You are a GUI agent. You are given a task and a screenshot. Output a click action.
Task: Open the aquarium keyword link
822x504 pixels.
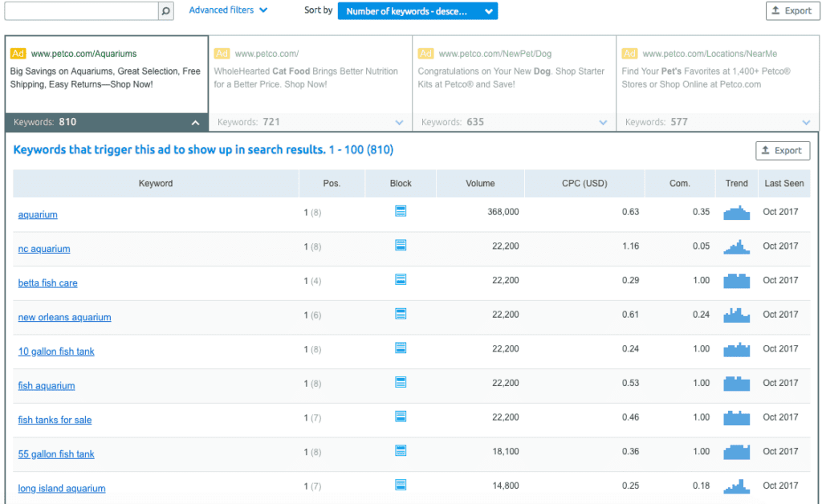pos(38,215)
